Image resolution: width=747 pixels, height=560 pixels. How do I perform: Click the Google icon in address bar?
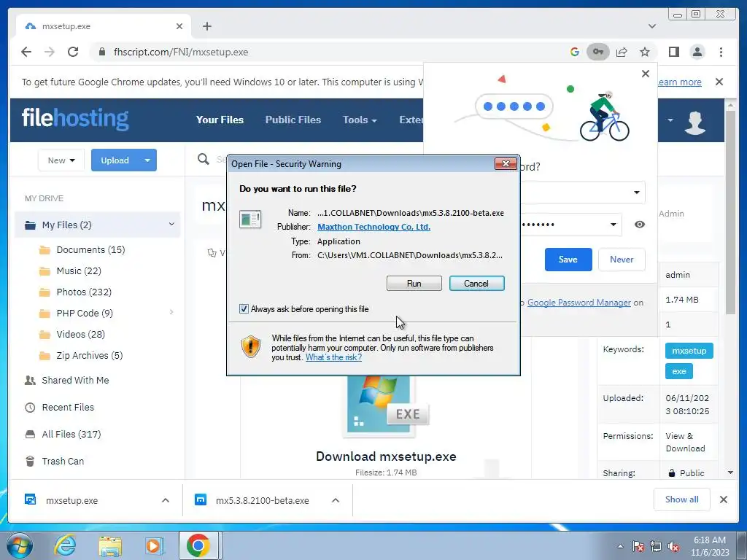click(575, 52)
